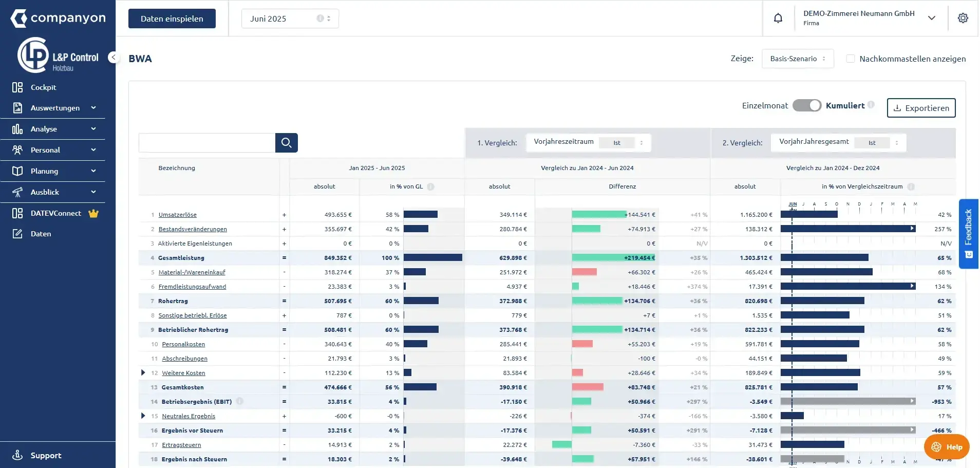This screenshot has width=980, height=468.
Task: Open 'Sonstige betriebl. Erlöse' link
Action: 193,315
